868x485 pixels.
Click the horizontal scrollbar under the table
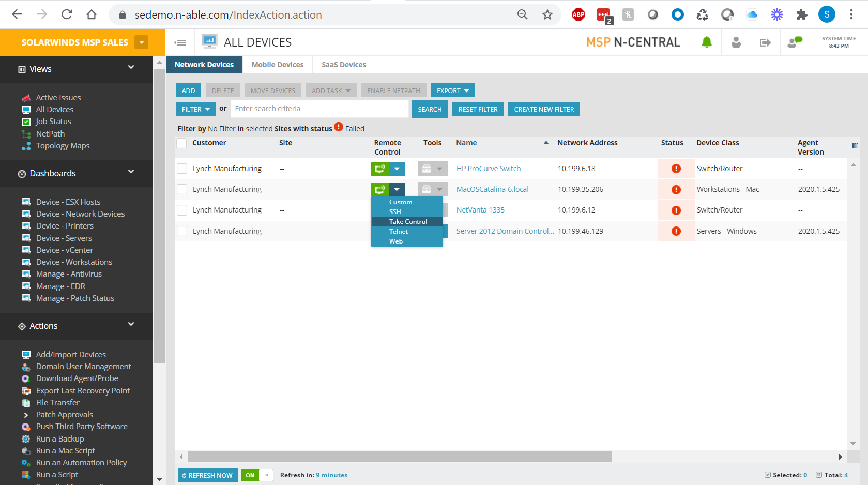(399, 457)
